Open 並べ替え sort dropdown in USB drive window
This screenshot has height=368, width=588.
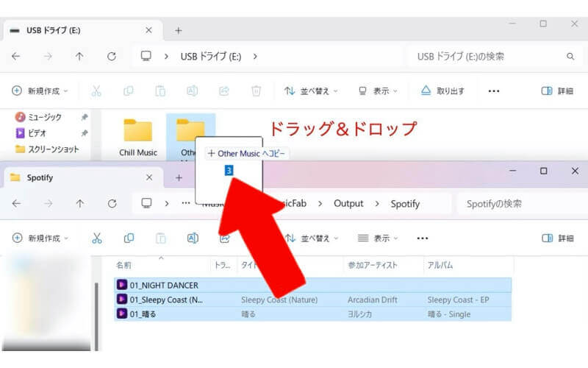click(311, 91)
